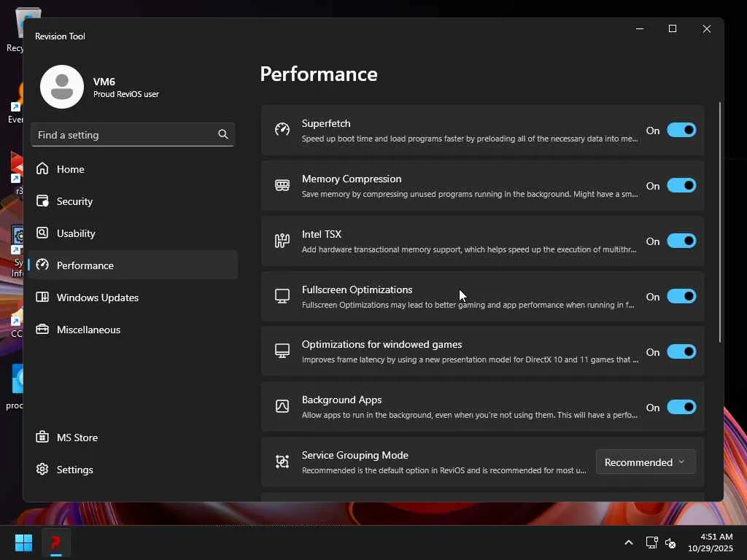Go to the Windows Updates page
This screenshot has width=747, height=560.
[x=97, y=297]
